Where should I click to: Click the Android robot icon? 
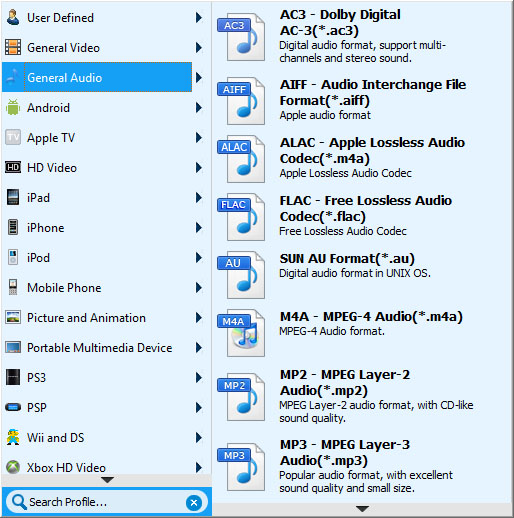(13, 107)
